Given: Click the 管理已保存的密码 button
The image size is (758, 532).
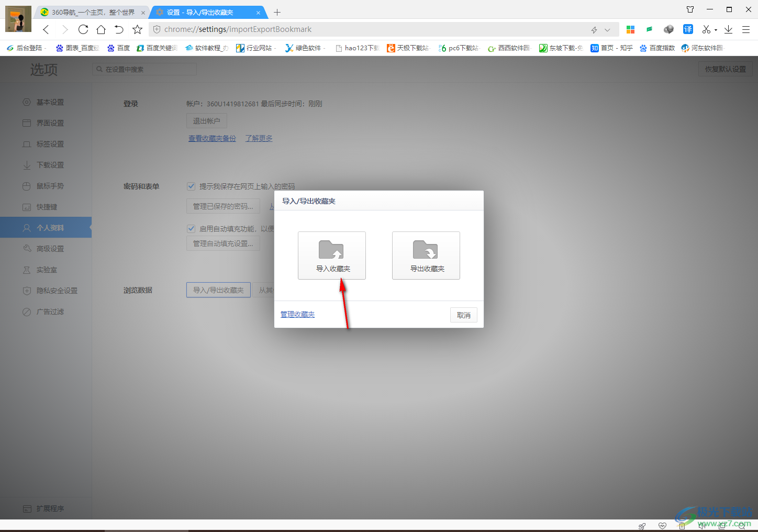Looking at the screenshot, I should 223,206.
